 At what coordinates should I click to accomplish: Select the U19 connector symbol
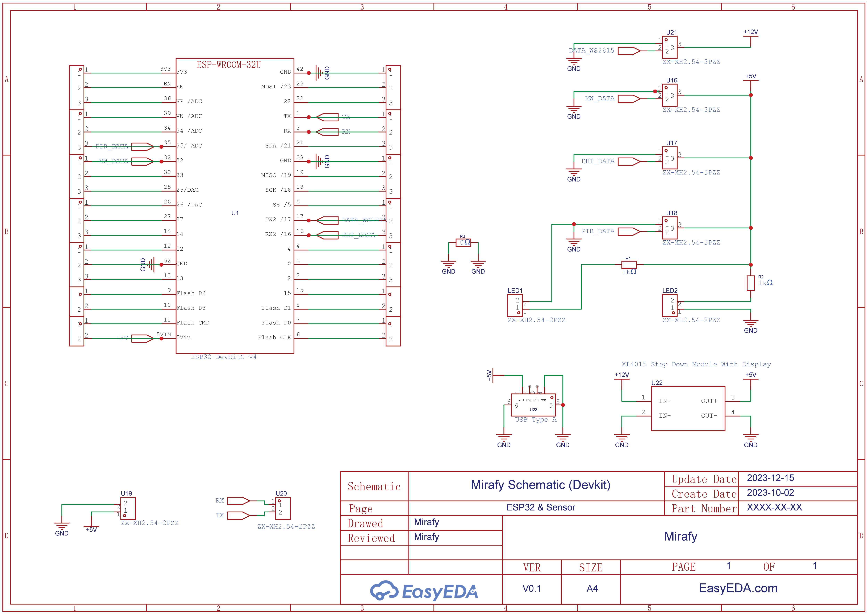coord(128,508)
